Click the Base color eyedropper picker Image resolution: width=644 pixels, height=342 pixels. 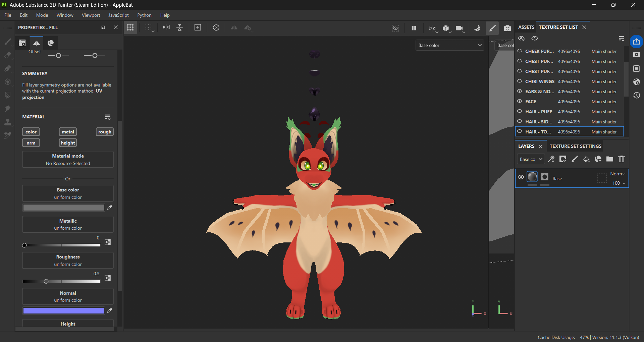click(x=109, y=208)
